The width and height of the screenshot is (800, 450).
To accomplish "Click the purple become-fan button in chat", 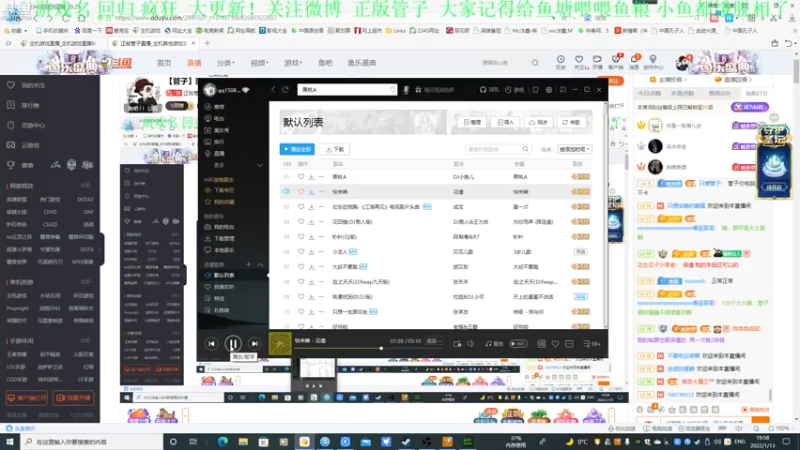I will 749,107.
